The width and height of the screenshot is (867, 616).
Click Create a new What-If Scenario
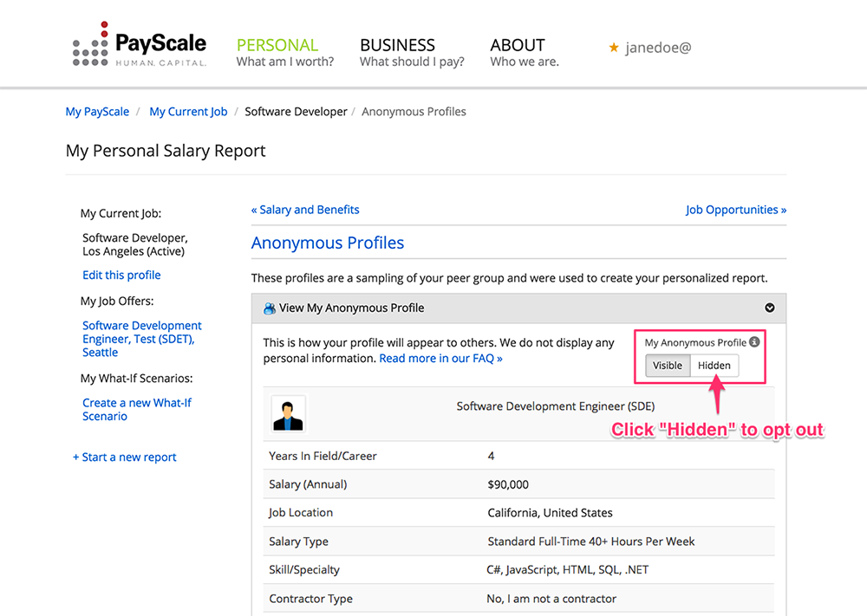point(137,410)
